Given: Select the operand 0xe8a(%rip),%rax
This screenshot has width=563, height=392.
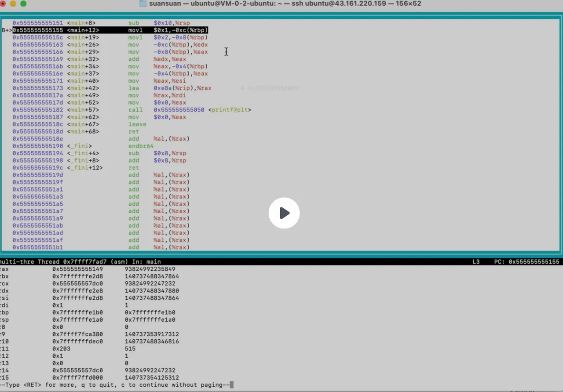Looking at the screenshot, I should point(183,88).
